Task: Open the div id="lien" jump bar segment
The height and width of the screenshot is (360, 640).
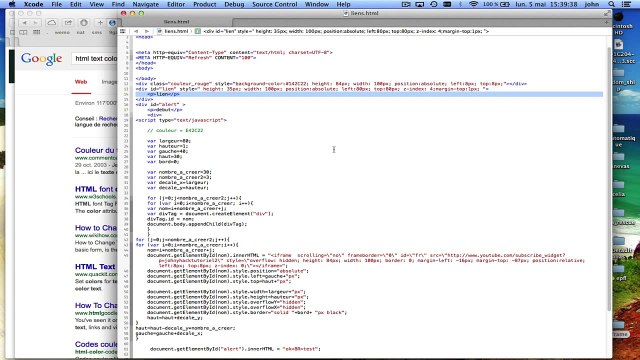Action: pos(342,31)
